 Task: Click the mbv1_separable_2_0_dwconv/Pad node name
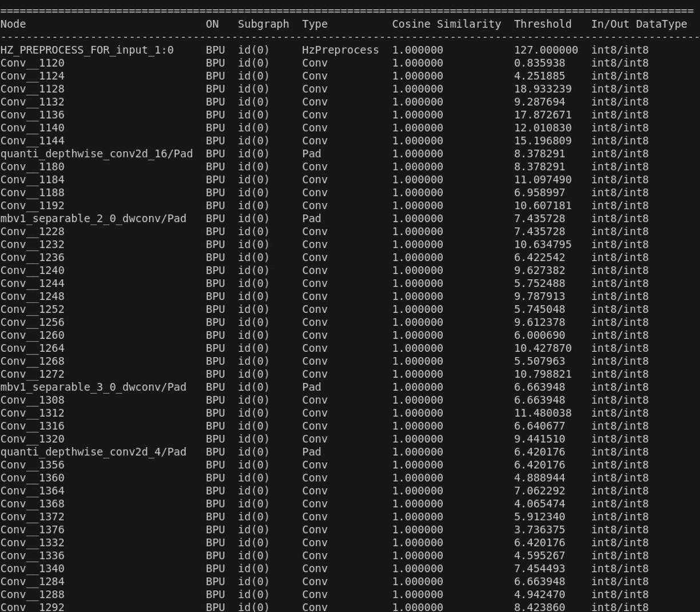[x=93, y=218]
